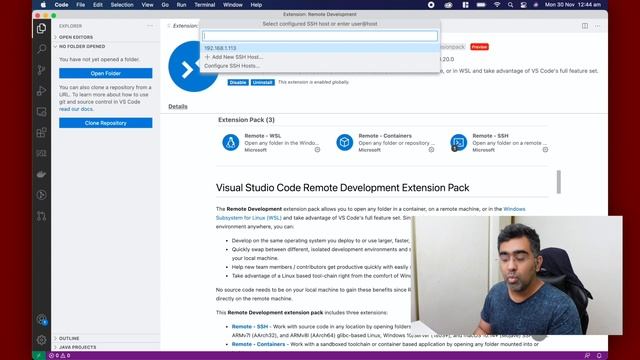The height and width of the screenshot is (360, 640).
Task: Open editor more actions ellipsis
Action: click(598, 26)
